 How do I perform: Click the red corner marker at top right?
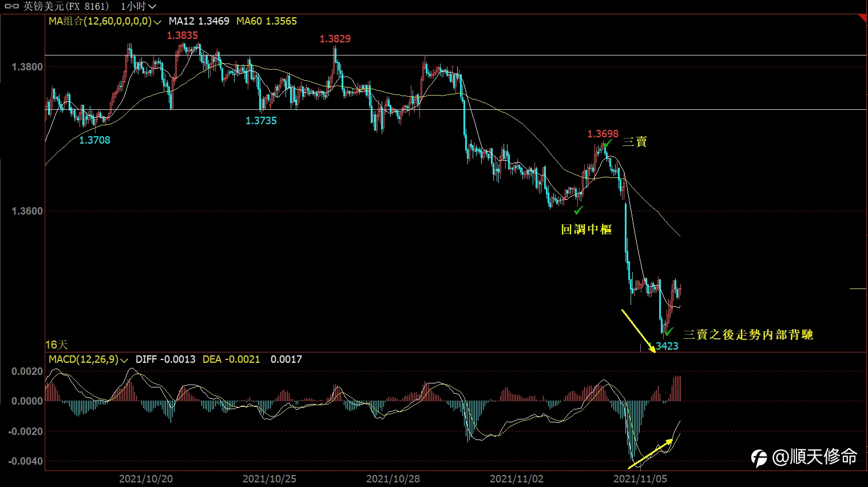tap(863, 19)
